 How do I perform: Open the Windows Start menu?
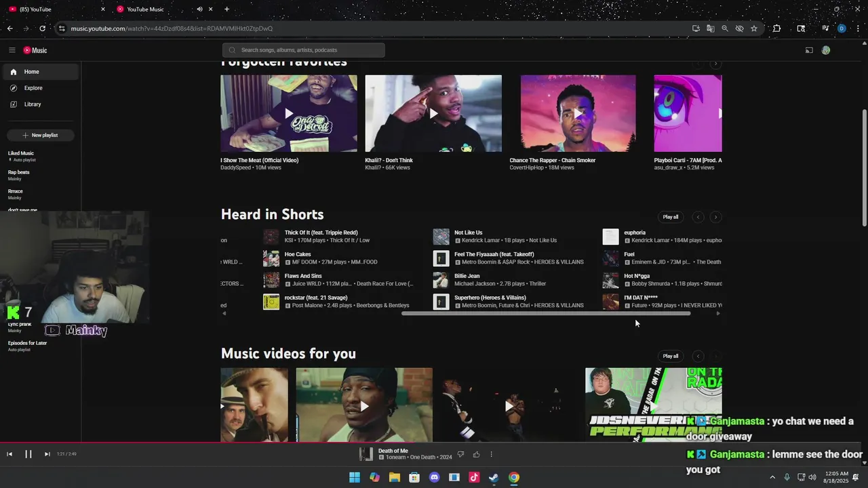click(355, 477)
